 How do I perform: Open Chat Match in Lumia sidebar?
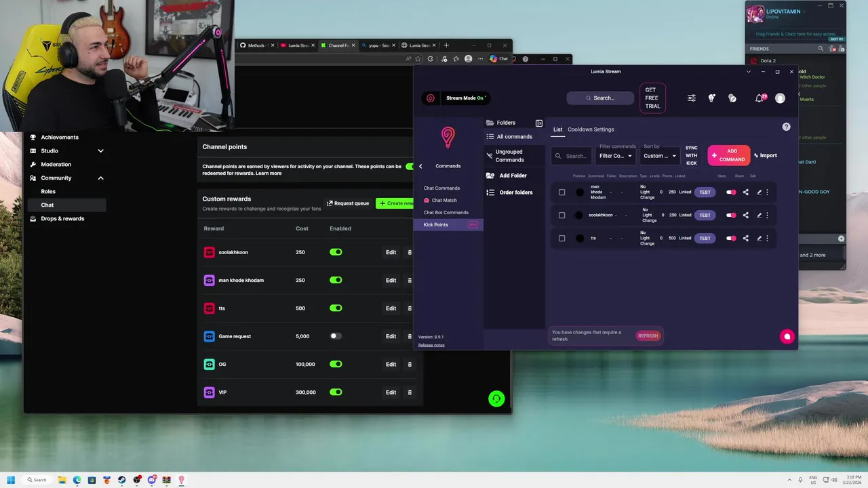(x=444, y=201)
